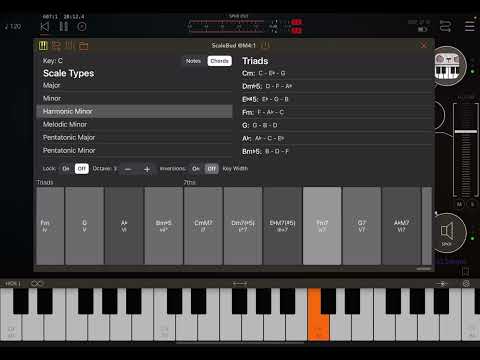The image size is (480, 360).
Task: Play the Fm iv triad pad
Action: pyautogui.click(x=50, y=226)
